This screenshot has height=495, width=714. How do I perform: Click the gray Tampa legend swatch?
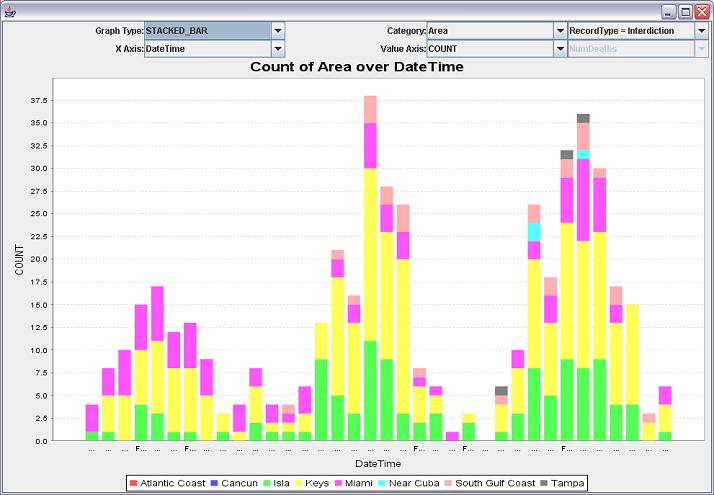(x=544, y=483)
